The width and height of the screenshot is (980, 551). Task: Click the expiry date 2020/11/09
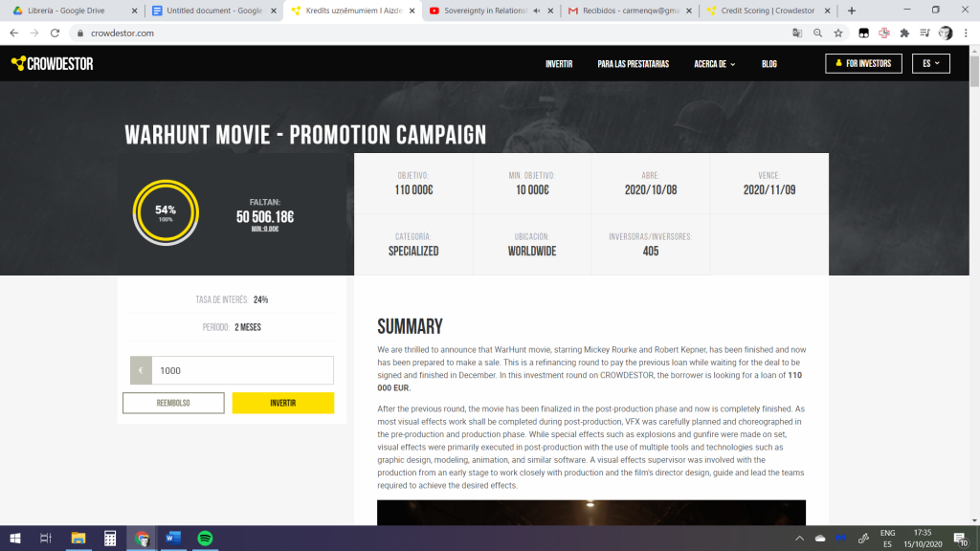click(x=769, y=190)
